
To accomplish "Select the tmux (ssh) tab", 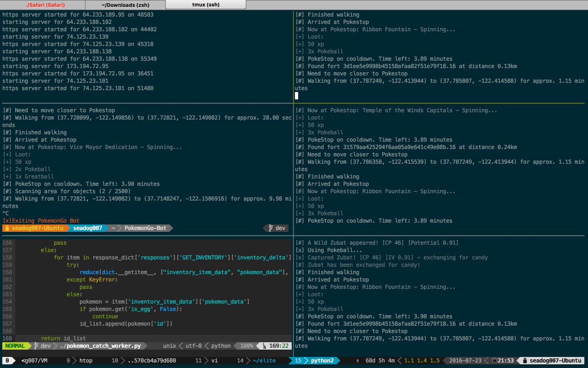I will pos(205,5).
